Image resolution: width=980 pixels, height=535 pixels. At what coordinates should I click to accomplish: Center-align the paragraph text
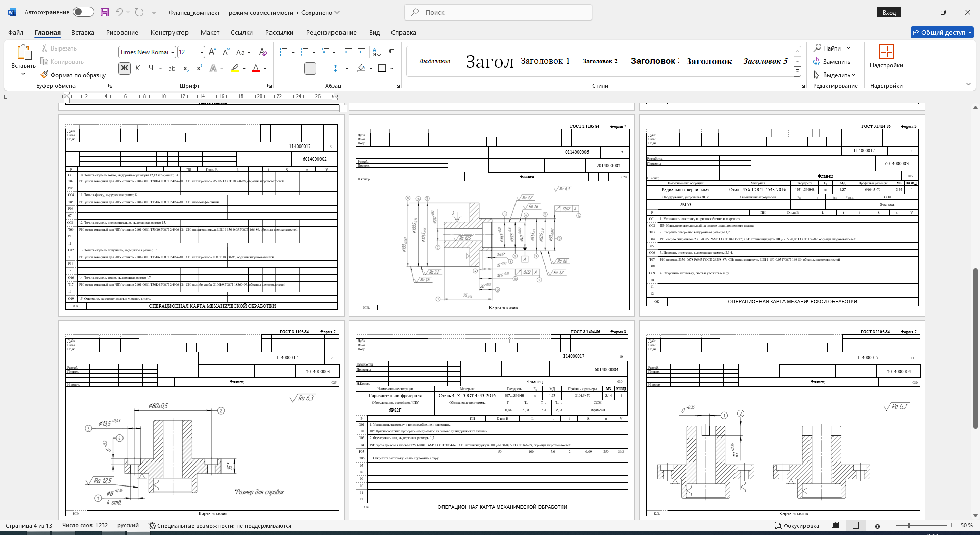[x=297, y=68]
